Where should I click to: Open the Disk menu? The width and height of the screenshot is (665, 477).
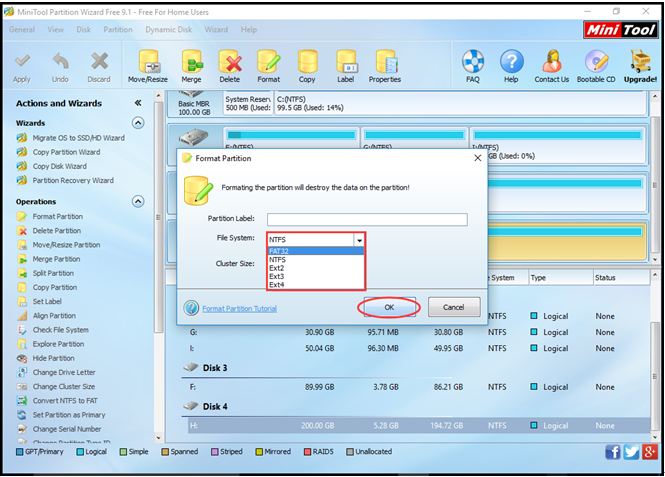[x=84, y=30]
